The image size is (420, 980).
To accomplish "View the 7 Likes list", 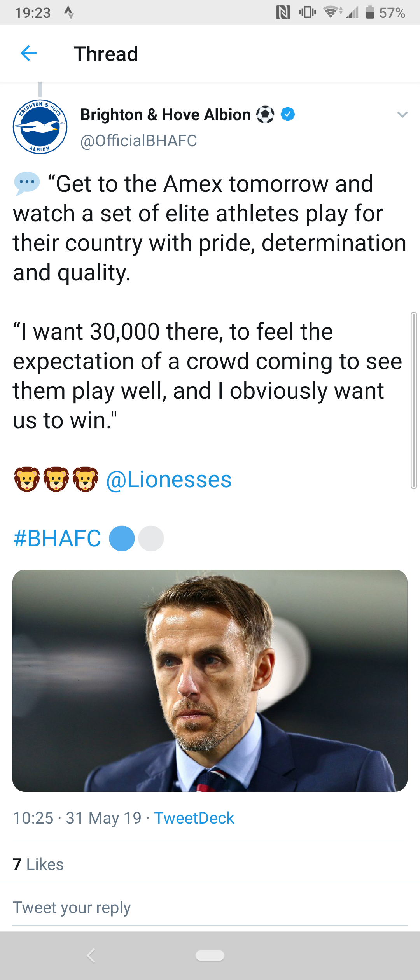I will [38, 864].
